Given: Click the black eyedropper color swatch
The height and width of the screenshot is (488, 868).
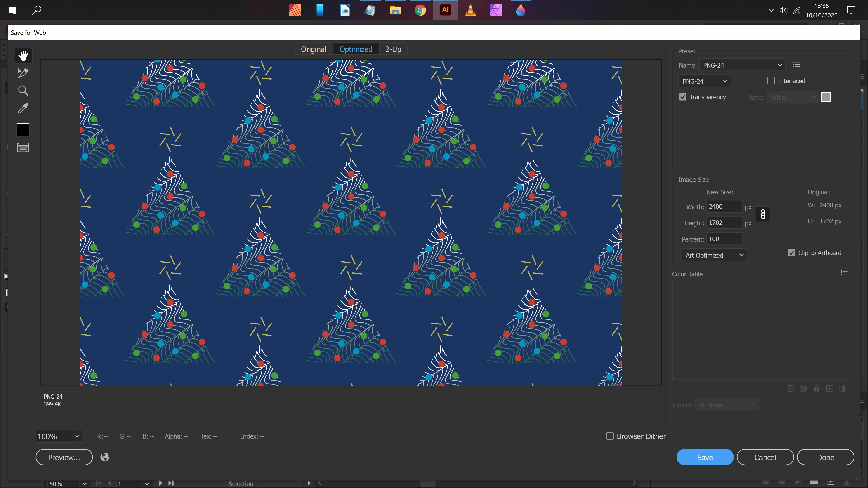Looking at the screenshot, I should click(23, 130).
